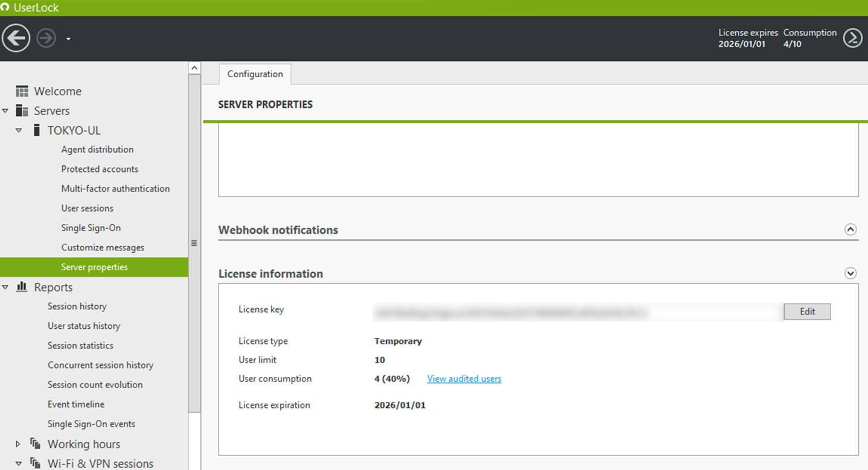Open Customize messages

103,247
